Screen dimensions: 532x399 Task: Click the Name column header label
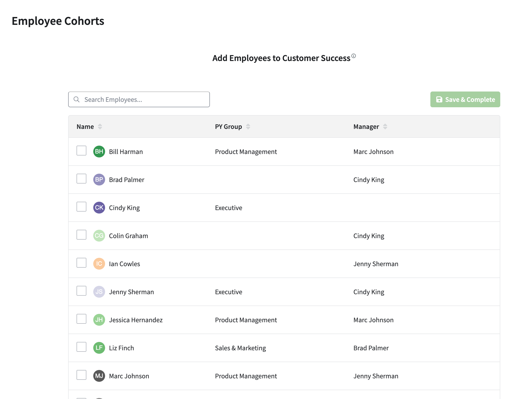coord(85,127)
